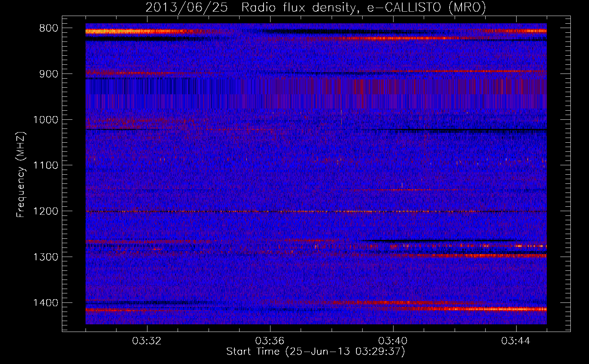This screenshot has width=589, height=364.
Task: Click the 1000 frequency tick label
Action: pyautogui.click(x=46, y=120)
